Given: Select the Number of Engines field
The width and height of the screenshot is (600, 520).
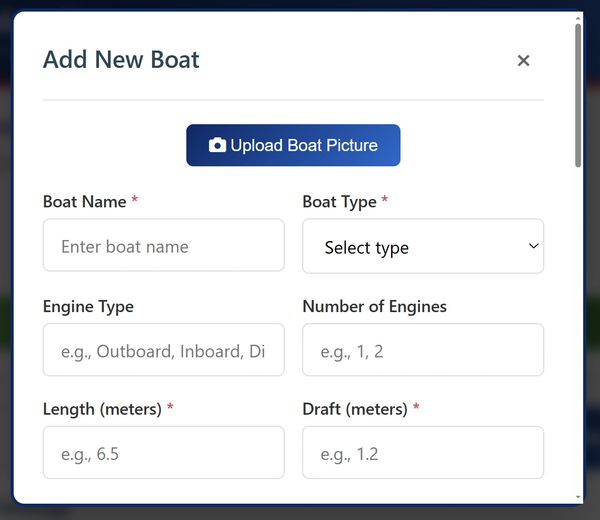Looking at the screenshot, I should [422, 351].
